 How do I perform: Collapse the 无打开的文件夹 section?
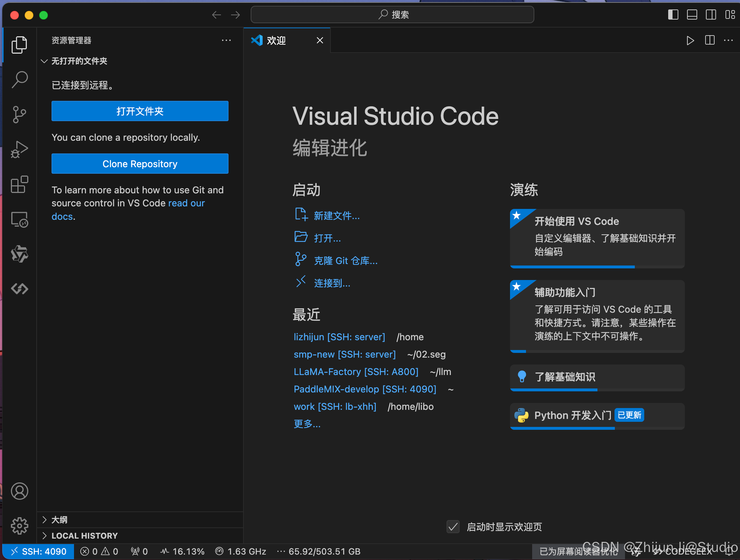coord(140,61)
